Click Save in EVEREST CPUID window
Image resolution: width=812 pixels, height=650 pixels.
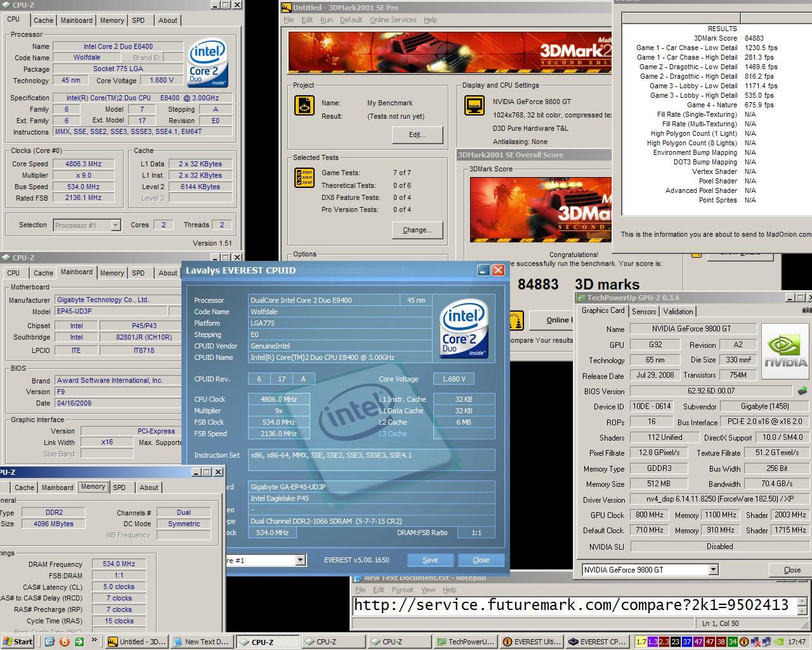430,560
